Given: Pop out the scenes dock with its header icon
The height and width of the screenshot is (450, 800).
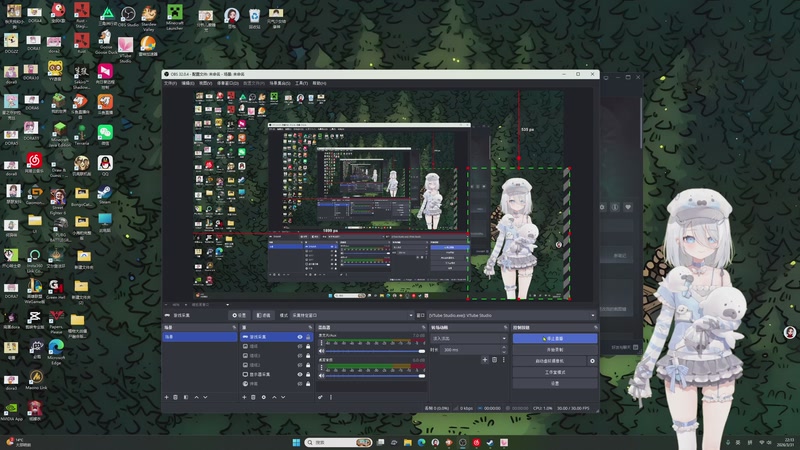Looking at the screenshot, I should (234, 327).
